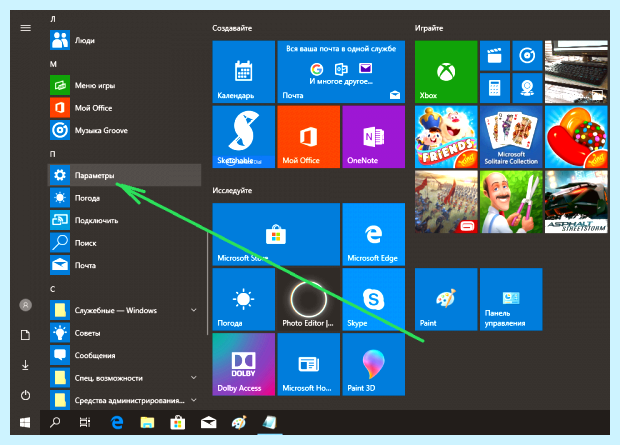Open the Camera small tile
Screen dimensions: 620x445
[x=527, y=88]
